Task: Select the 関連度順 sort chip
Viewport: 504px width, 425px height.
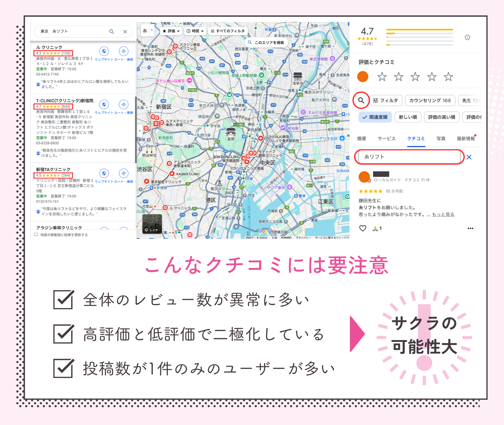Action: tap(375, 117)
